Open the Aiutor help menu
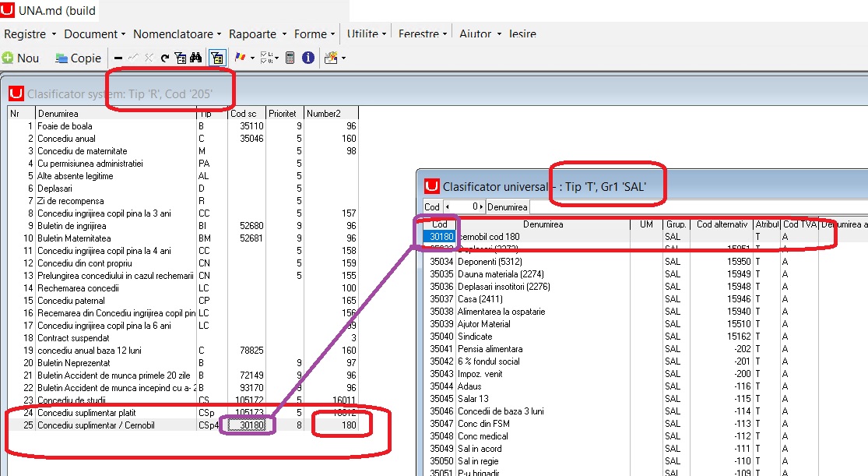 [480, 33]
